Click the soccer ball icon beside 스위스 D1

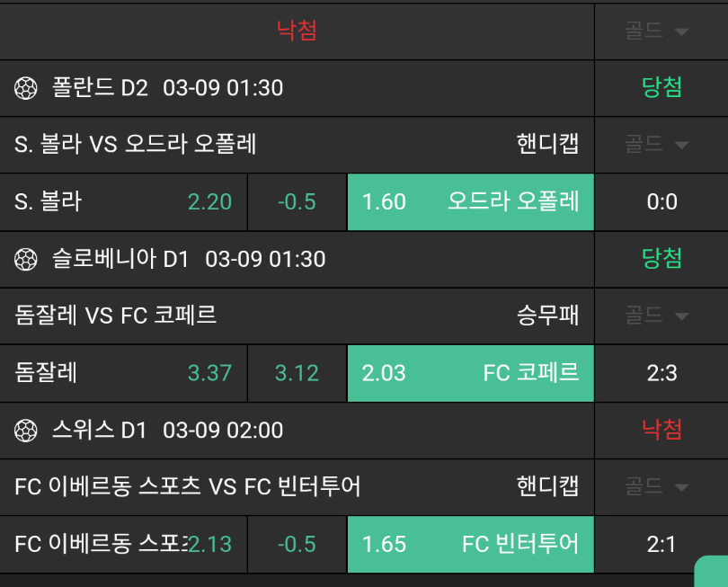(x=26, y=431)
